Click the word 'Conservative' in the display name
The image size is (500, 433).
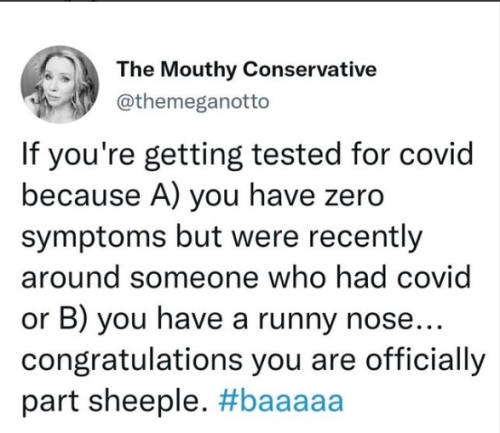(310, 70)
